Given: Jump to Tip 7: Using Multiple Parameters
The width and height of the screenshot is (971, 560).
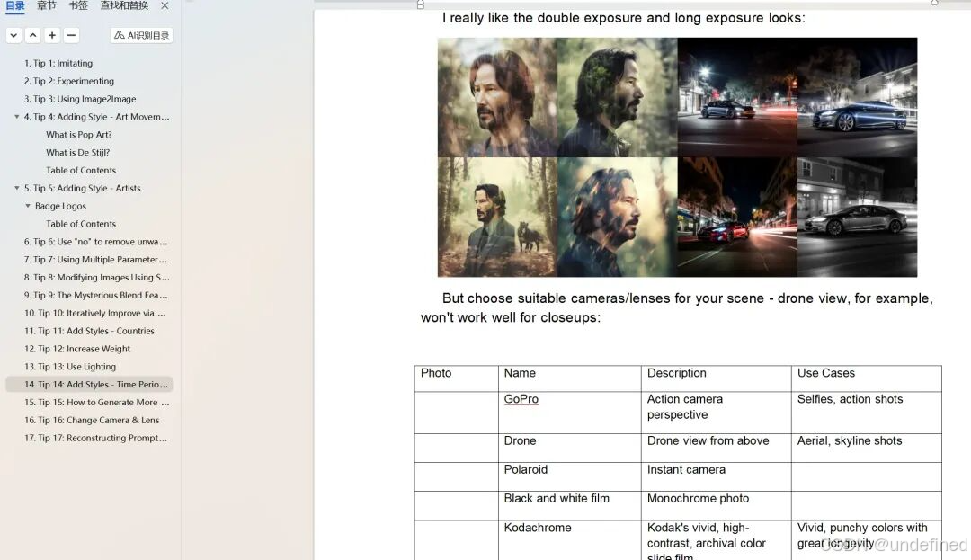Looking at the screenshot, I should tap(96, 260).
